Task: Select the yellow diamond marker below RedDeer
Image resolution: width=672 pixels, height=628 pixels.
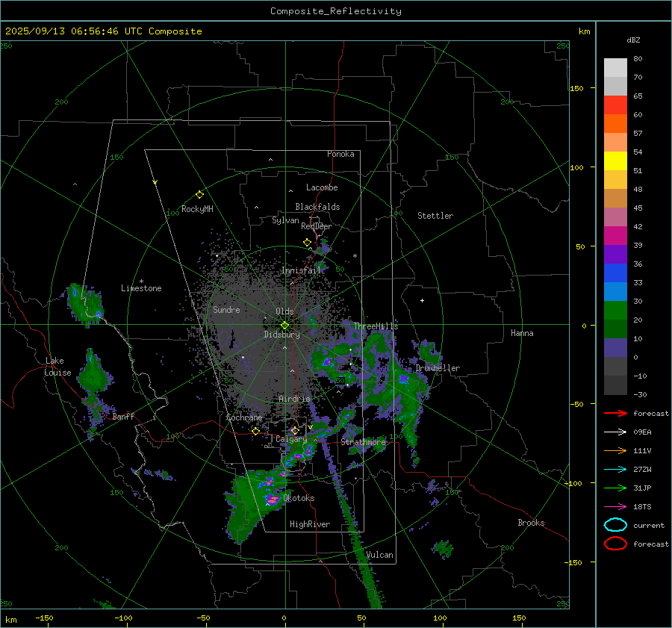Action: [307, 243]
